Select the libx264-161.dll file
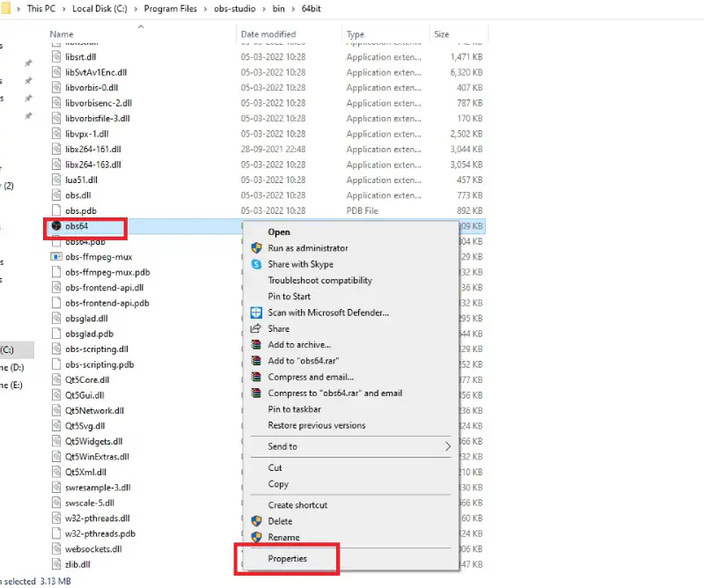Viewport: 704px width, 588px height. (93, 149)
